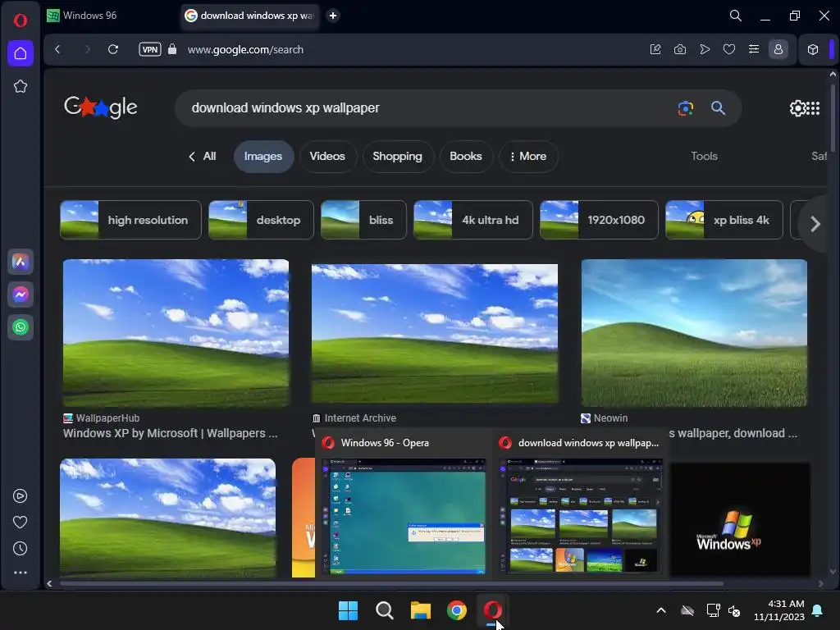Open File Explorer from taskbar
This screenshot has width=840, height=630.
421,610
